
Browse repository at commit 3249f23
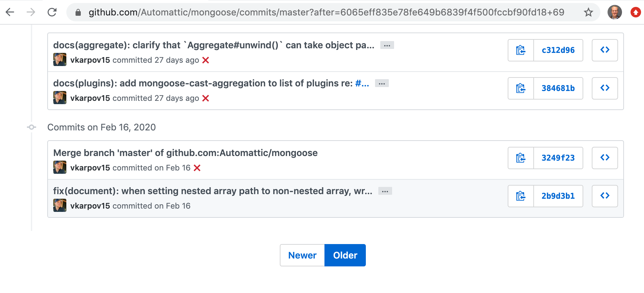605,158
